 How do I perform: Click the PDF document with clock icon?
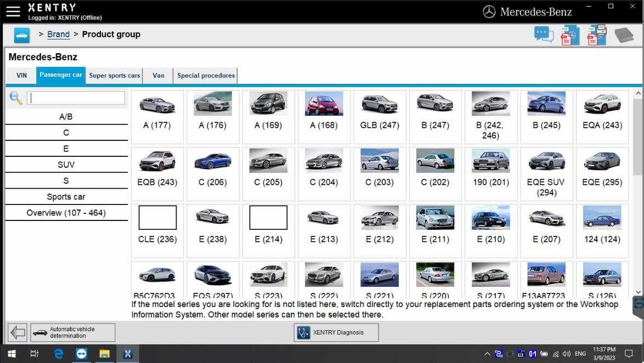tap(569, 35)
